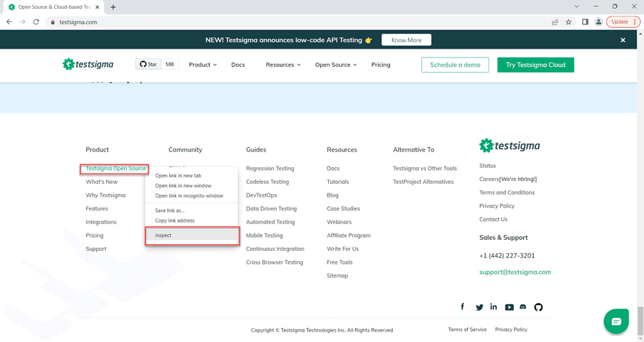Screen dimensions: 644x342
Task: Click the Know More banner button
Action: 406,40
